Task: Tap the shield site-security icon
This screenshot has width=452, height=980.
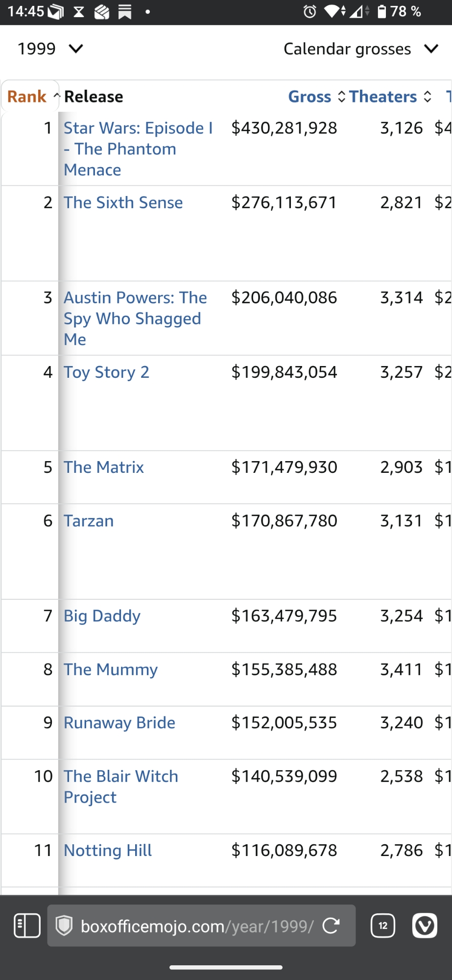Action: point(64,926)
